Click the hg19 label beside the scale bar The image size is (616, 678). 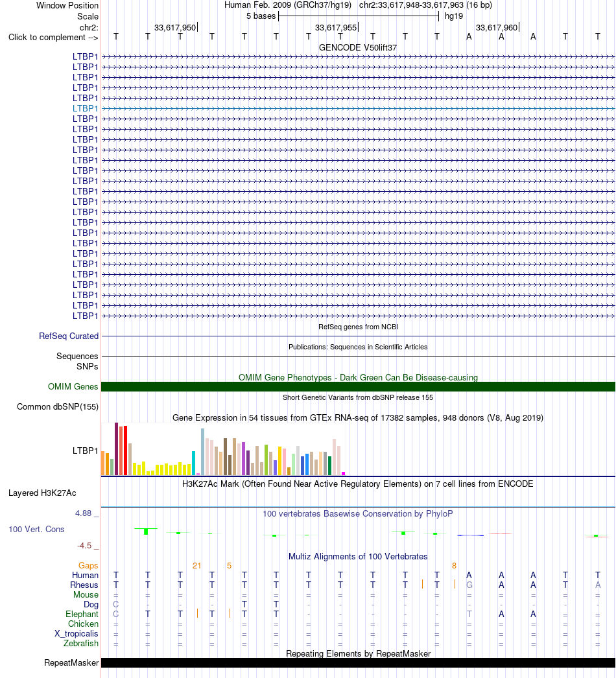(454, 16)
